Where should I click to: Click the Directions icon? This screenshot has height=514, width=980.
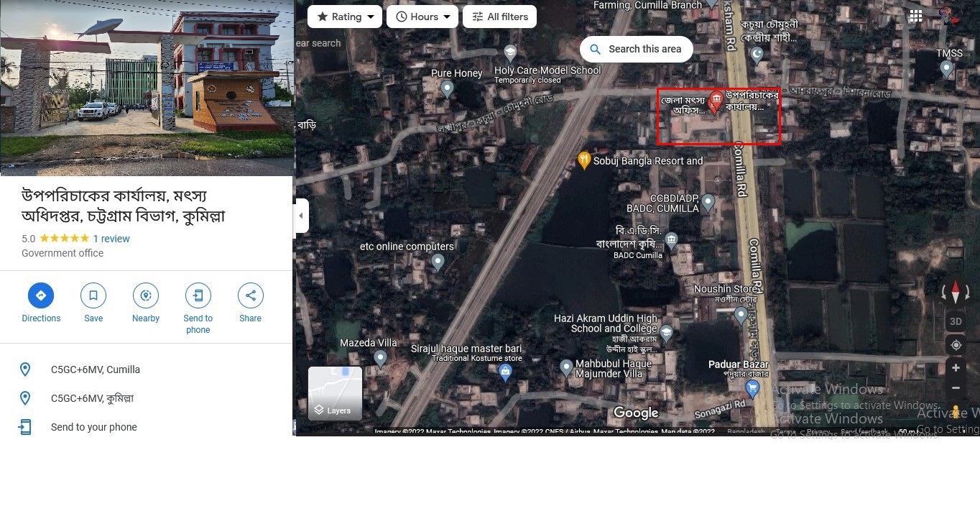point(41,295)
